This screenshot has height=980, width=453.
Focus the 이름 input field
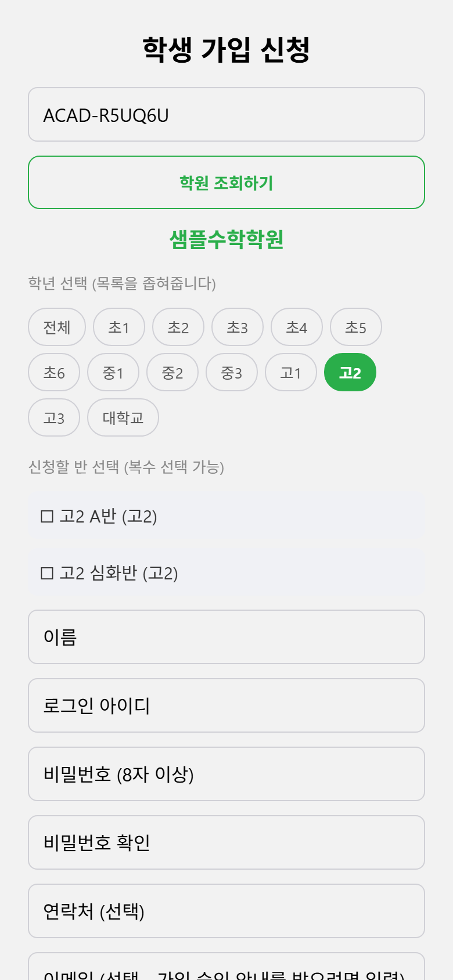point(227,637)
